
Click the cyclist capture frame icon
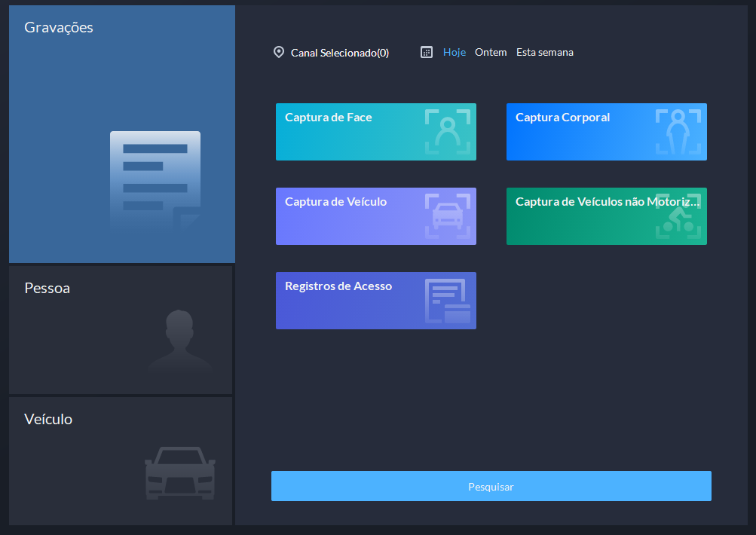point(678,216)
